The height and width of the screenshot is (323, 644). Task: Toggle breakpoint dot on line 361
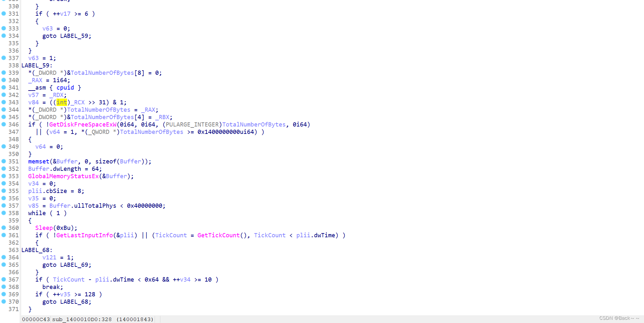pyautogui.click(x=4, y=235)
